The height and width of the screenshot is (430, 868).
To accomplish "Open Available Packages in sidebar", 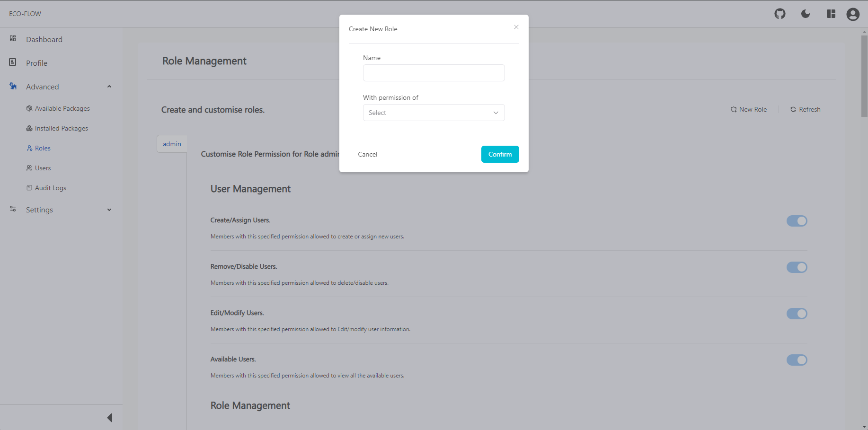I will (62, 108).
